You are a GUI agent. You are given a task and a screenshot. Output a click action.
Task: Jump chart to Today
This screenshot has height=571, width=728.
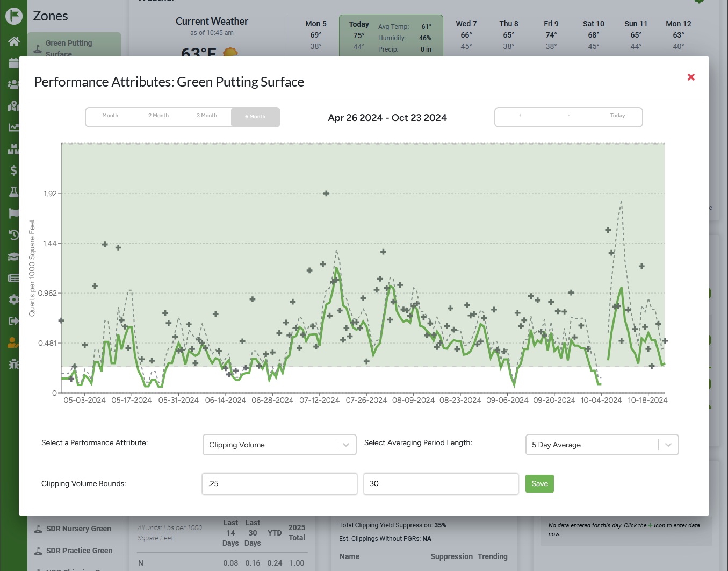(x=617, y=116)
